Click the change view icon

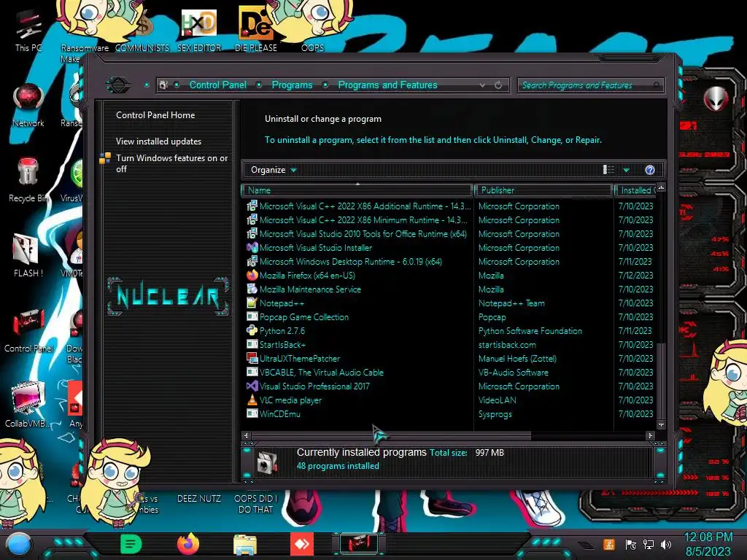(608, 170)
